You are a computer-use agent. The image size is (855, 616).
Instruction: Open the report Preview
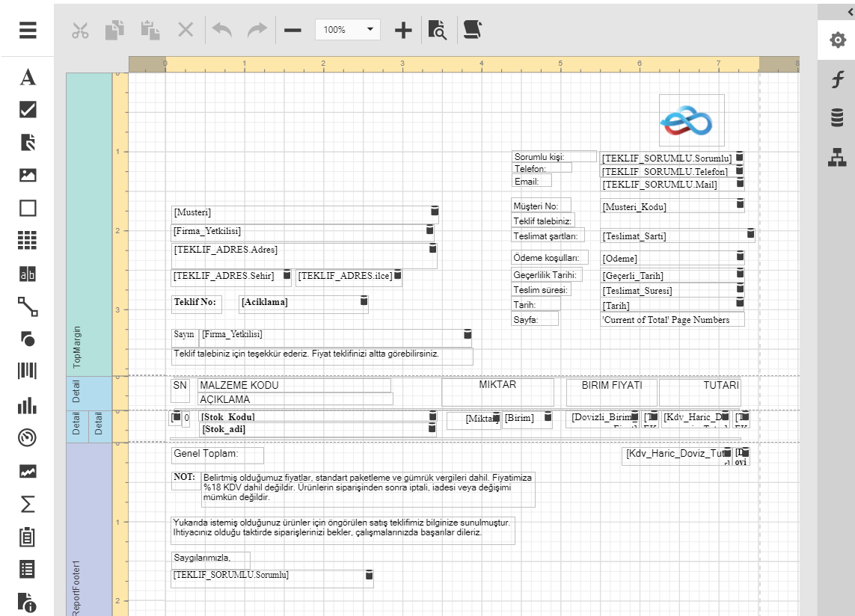click(438, 30)
